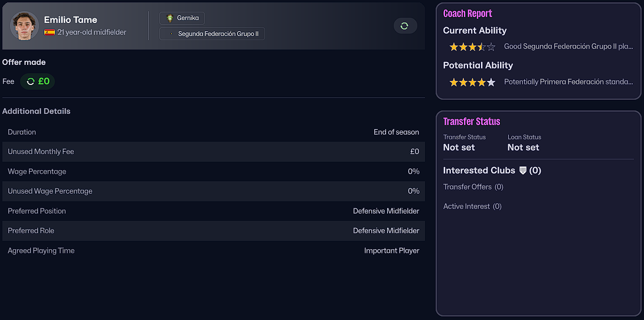Click the Potential Ability star rating
Screen dimensions: 644x320
[x=472, y=82]
